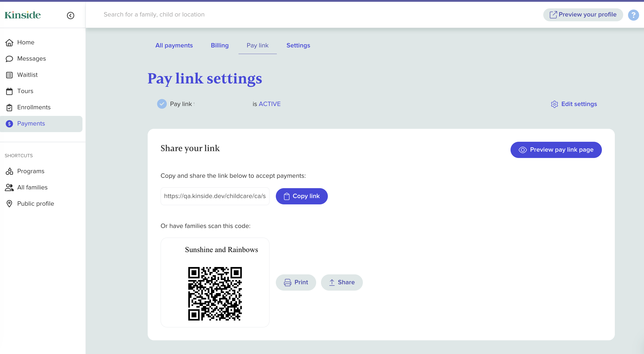Click the Sunshine and Rainbows title
Viewport: 644px width, 354px height.
coord(222,250)
